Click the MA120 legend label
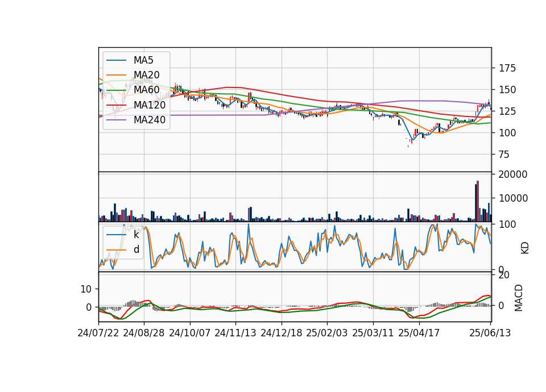546x392 pixels. pos(150,105)
